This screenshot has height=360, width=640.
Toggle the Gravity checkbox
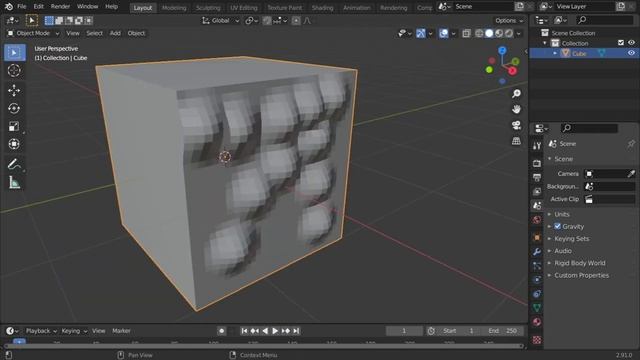tap(558, 226)
